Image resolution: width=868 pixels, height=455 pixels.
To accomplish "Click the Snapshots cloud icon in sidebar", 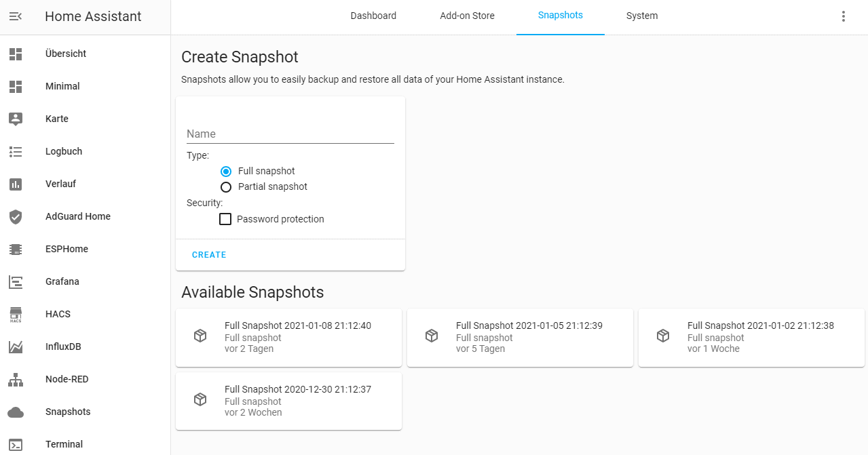I will coord(16,412).
